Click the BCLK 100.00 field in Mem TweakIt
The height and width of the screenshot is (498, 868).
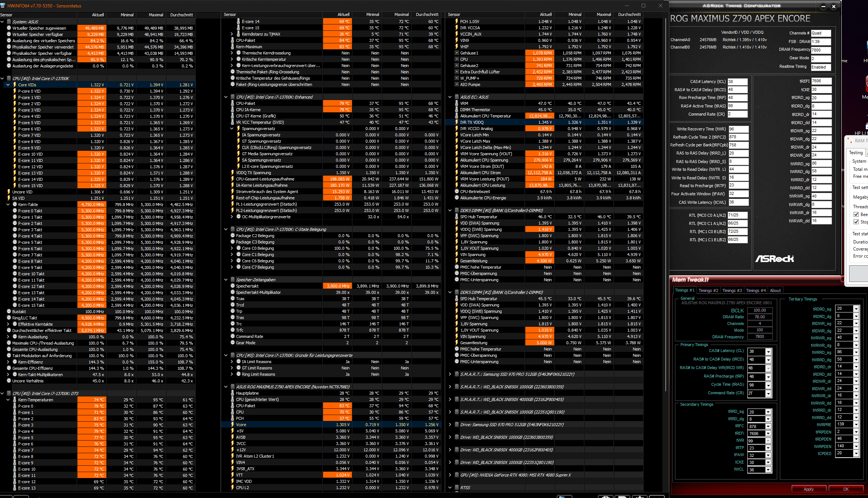coord(759,311)
